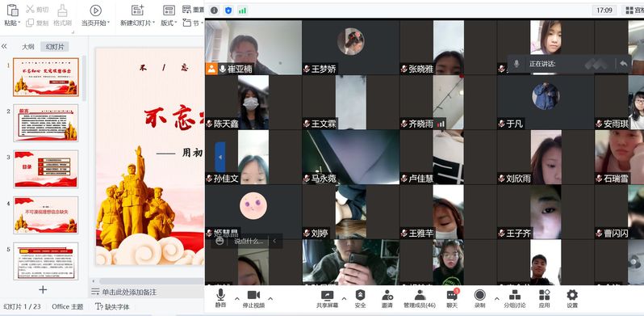
Task: Click participant name 王子齐
Action: click(x=518, y=234)
